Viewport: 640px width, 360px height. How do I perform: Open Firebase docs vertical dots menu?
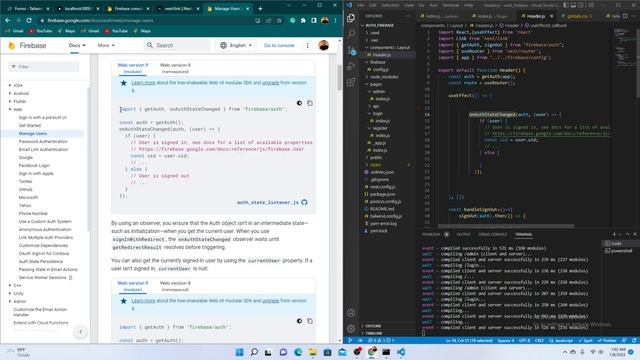(x=307, y=45)
